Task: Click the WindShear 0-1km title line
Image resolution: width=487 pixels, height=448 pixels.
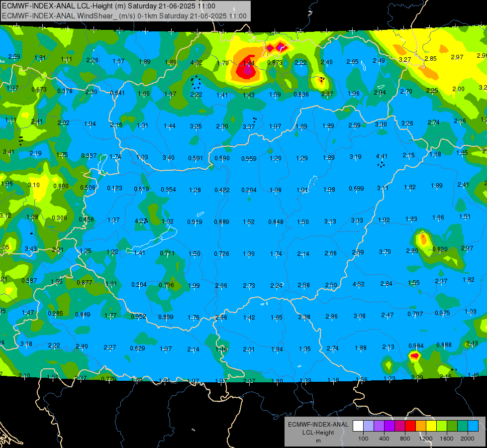Action: 124,16
